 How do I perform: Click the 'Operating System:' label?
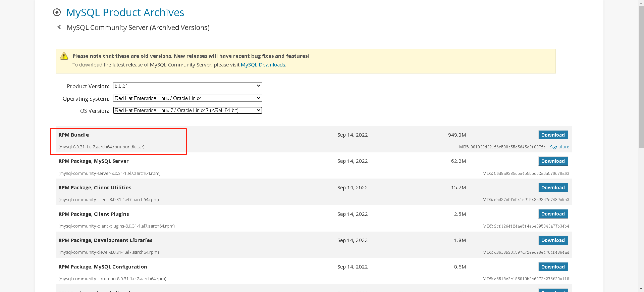86,99
